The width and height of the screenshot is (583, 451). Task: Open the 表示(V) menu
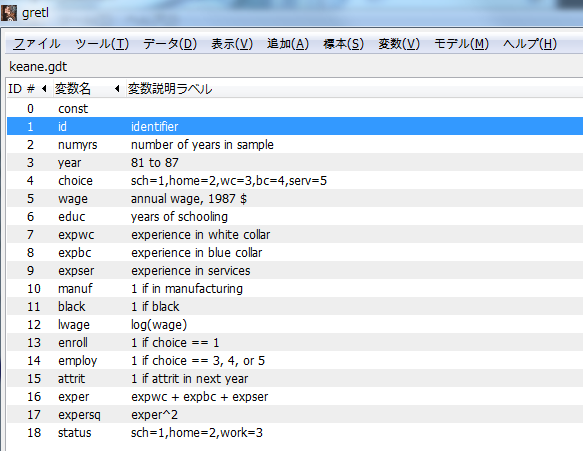click(232, 44)
